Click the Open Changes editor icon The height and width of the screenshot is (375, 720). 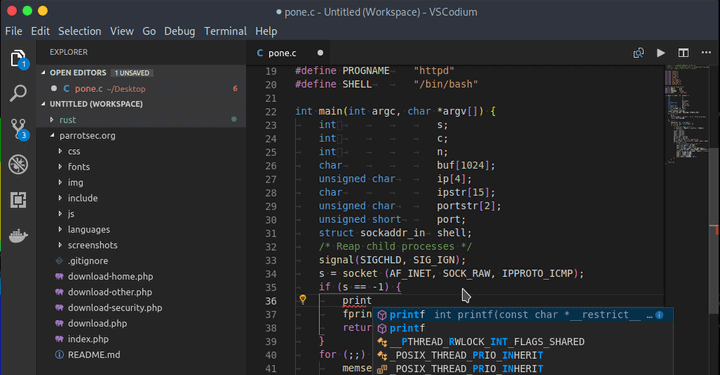tap(638, 53)
